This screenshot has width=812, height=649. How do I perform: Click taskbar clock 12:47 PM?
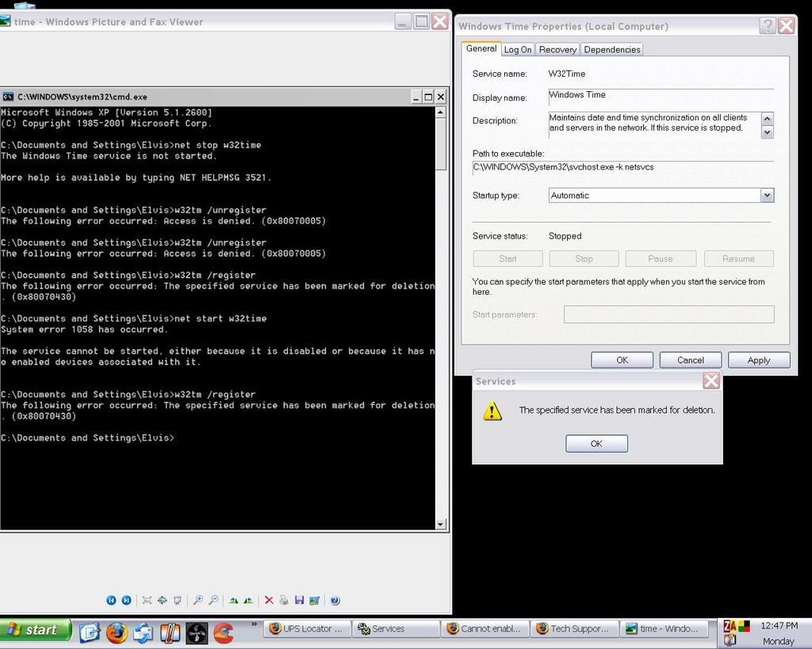point(779,626)
